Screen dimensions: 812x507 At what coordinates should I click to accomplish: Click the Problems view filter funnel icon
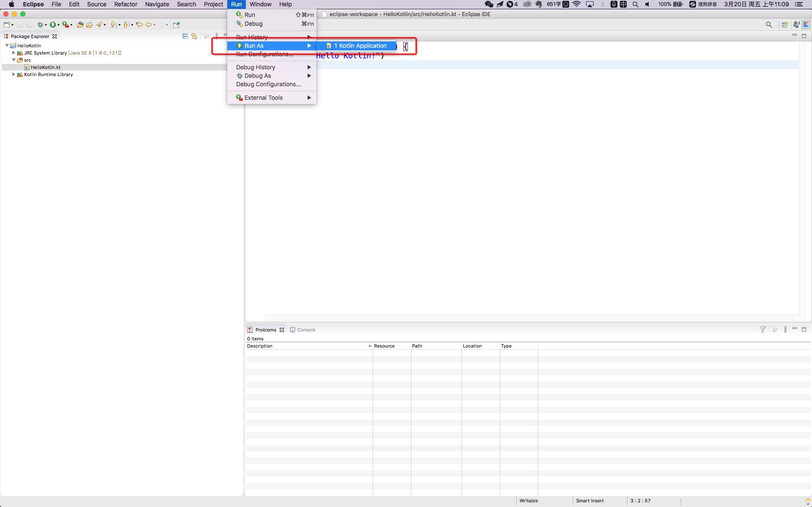tap(762, 329)
